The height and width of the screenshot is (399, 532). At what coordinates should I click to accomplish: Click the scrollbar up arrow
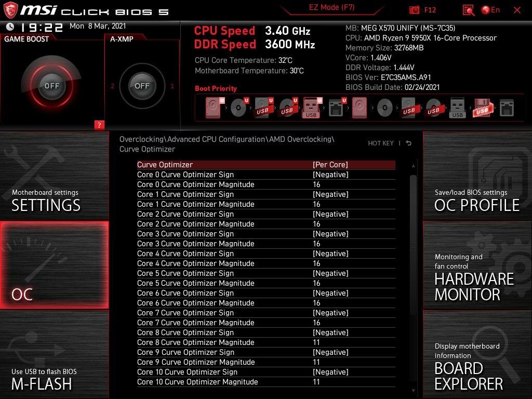(x=413, y=166)
